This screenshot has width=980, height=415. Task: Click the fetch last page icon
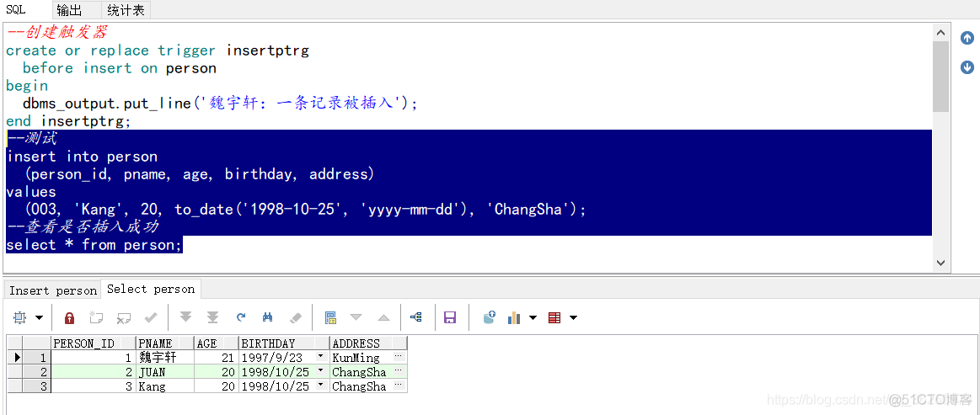point(212,317)
